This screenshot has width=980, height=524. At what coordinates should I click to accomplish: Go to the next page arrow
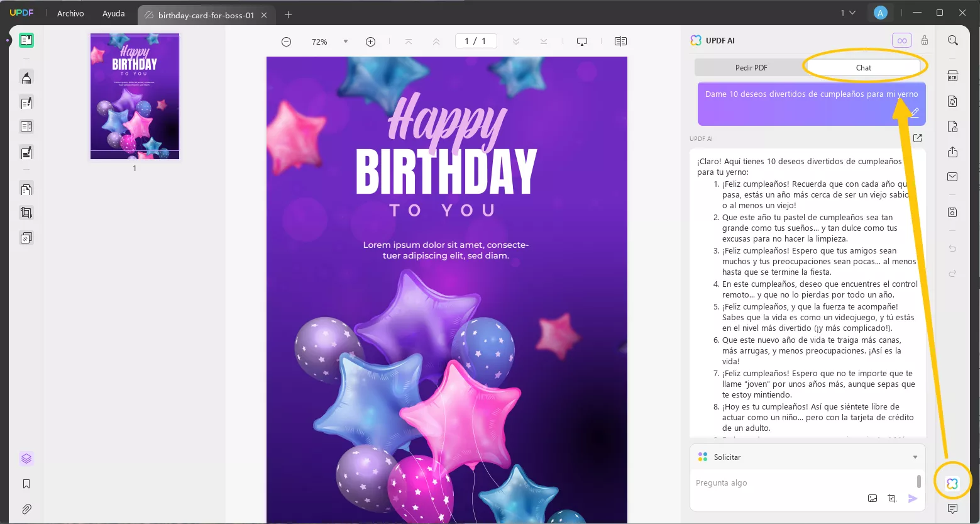(516, 42)
